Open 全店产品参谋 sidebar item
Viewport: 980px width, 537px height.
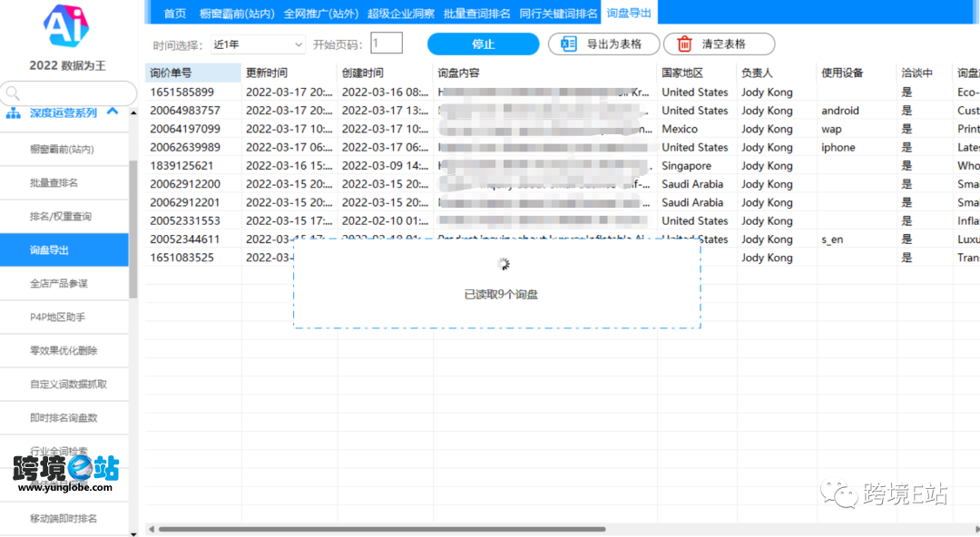tap(64, 284)
